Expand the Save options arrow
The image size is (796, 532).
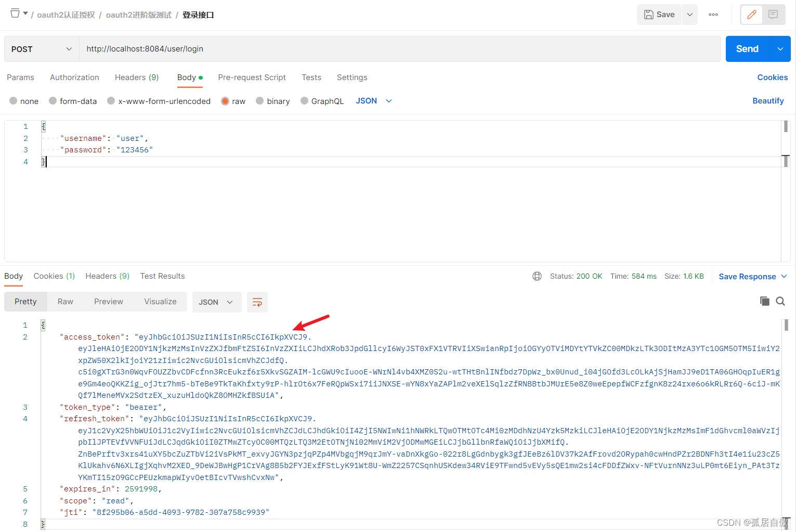coord(689,15)
